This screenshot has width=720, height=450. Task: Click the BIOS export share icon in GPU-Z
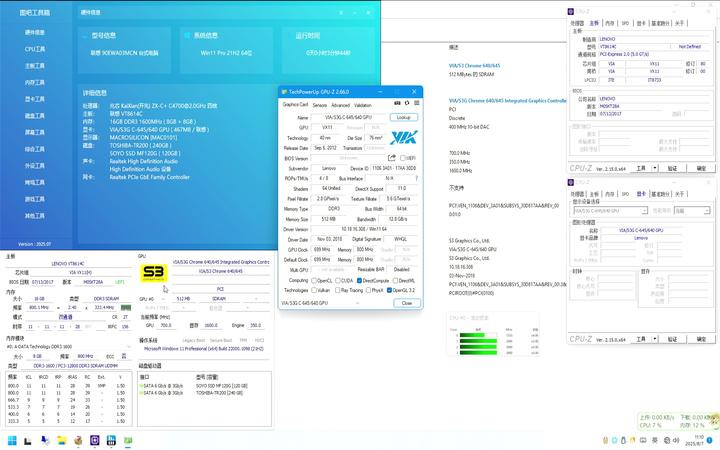click(x=392, y=158)
